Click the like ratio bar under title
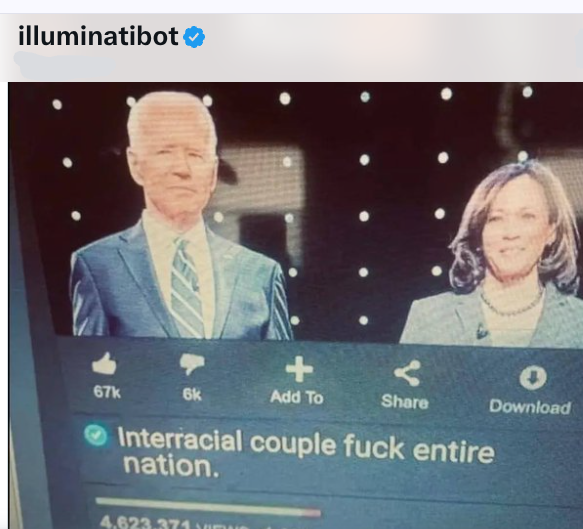The height and width of the screenshot is (529, 583). click(x=208, y=507)
